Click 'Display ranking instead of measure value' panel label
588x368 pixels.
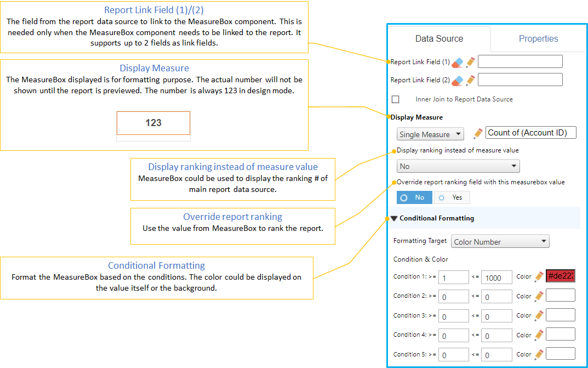point(458,150)
